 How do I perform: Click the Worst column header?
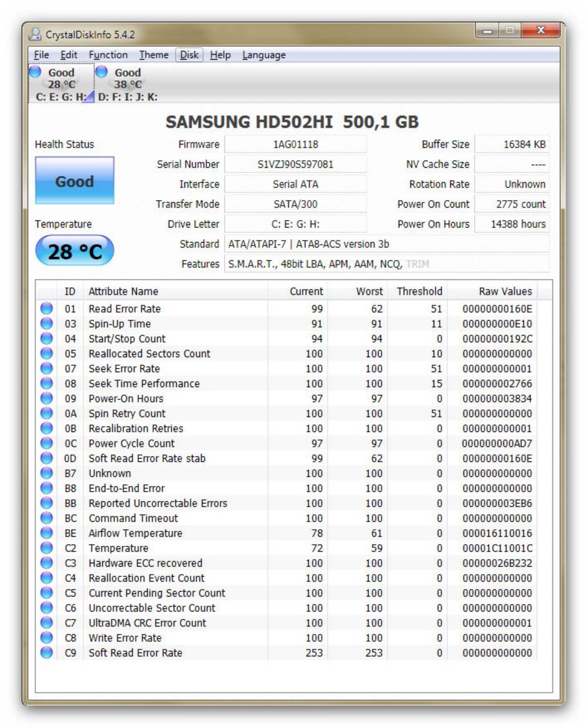point(358,291)
